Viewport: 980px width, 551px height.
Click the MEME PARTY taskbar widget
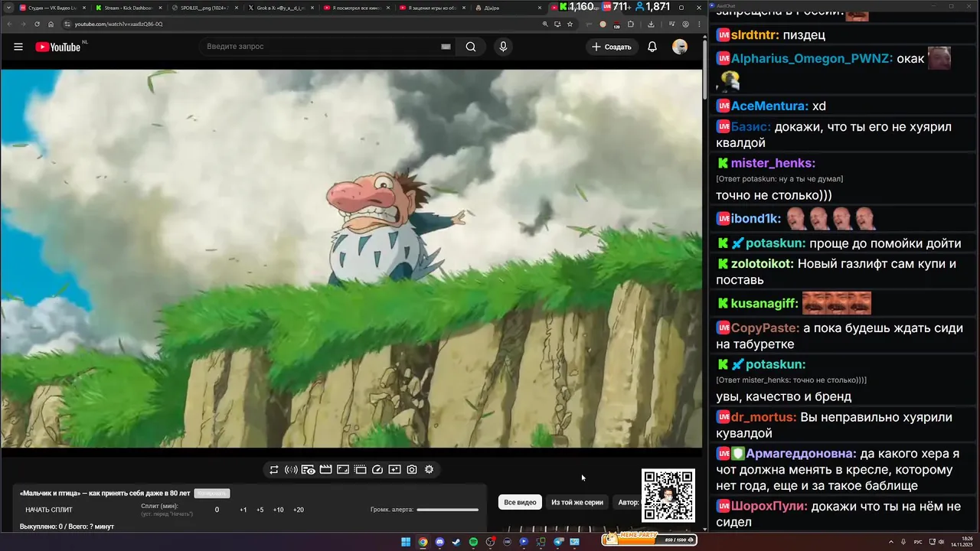point(649,540)
